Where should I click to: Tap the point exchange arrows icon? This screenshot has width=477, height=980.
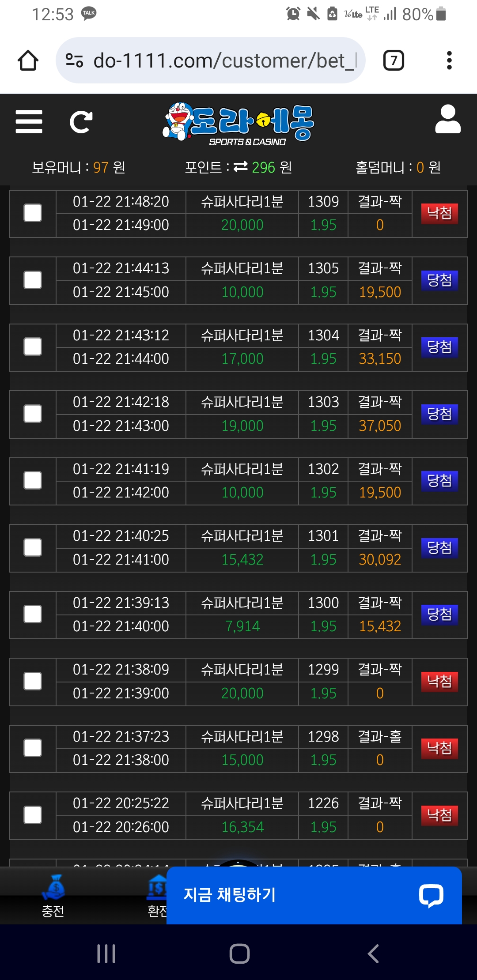(x=241, y=167)
